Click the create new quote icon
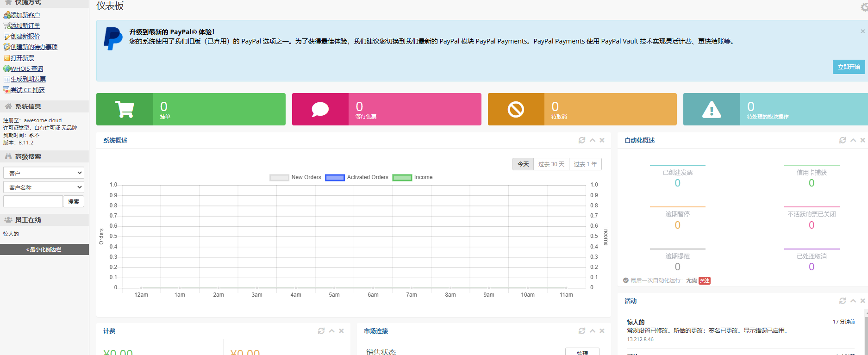The image size is (868, 355). click(7, 36)
